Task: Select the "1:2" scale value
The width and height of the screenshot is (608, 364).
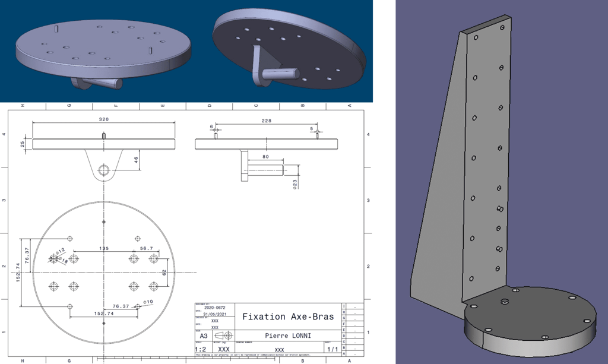Action: click(201, 349)
